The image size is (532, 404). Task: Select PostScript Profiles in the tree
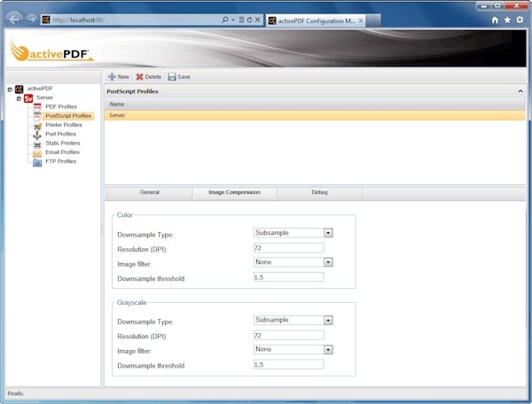(x=68, y=116)
